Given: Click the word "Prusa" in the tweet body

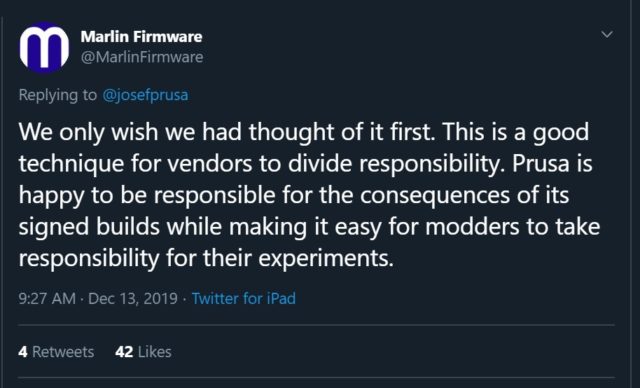Looking at the screenshot, I should point(541,164).
